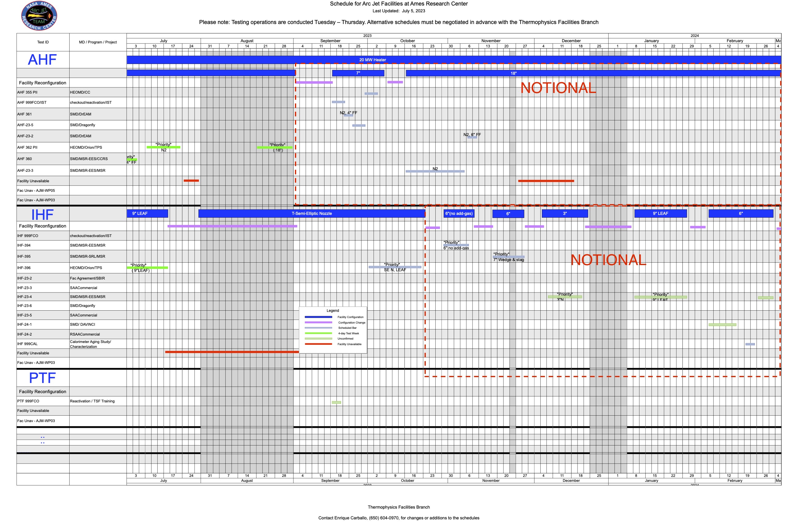This screenshot has width=798, height=532.
Task: Click the NASA Ames Arc Jet Team logo
Action: pyautogui.click(x=39, y=16)
